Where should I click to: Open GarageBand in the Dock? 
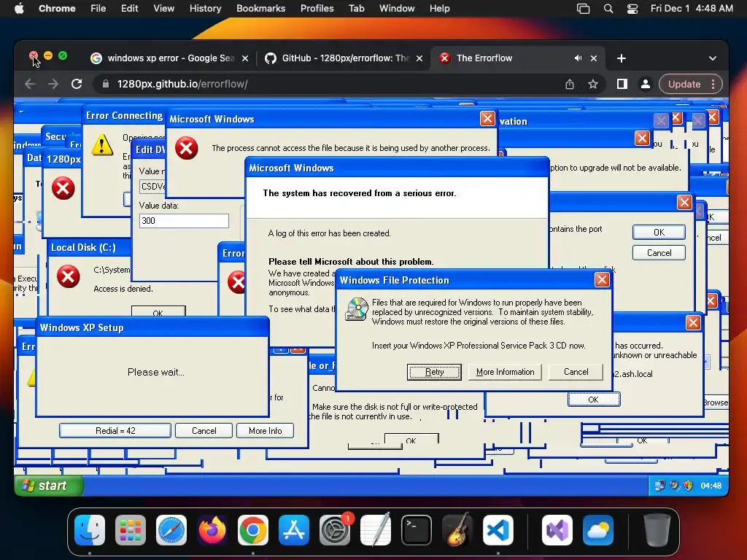click(x=457, y=529)
